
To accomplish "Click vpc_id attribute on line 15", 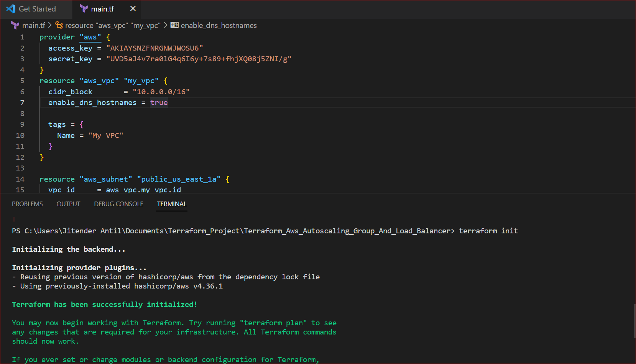I will coord(61,190).
